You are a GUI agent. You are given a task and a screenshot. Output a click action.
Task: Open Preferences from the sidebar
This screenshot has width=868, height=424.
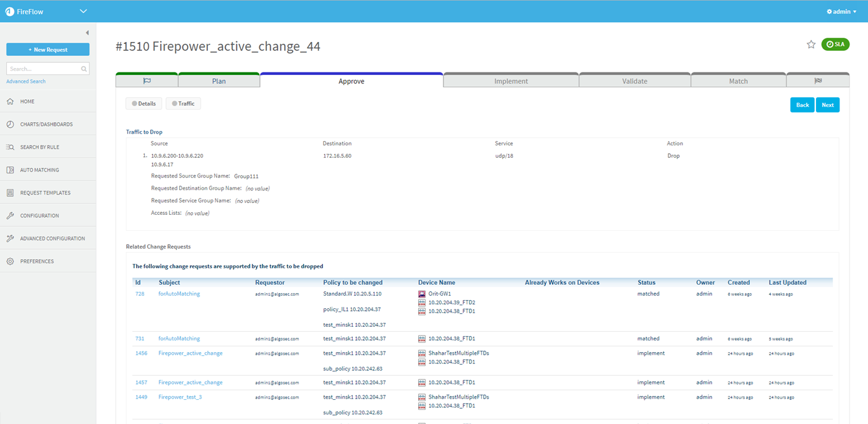(x=37, y=262)
